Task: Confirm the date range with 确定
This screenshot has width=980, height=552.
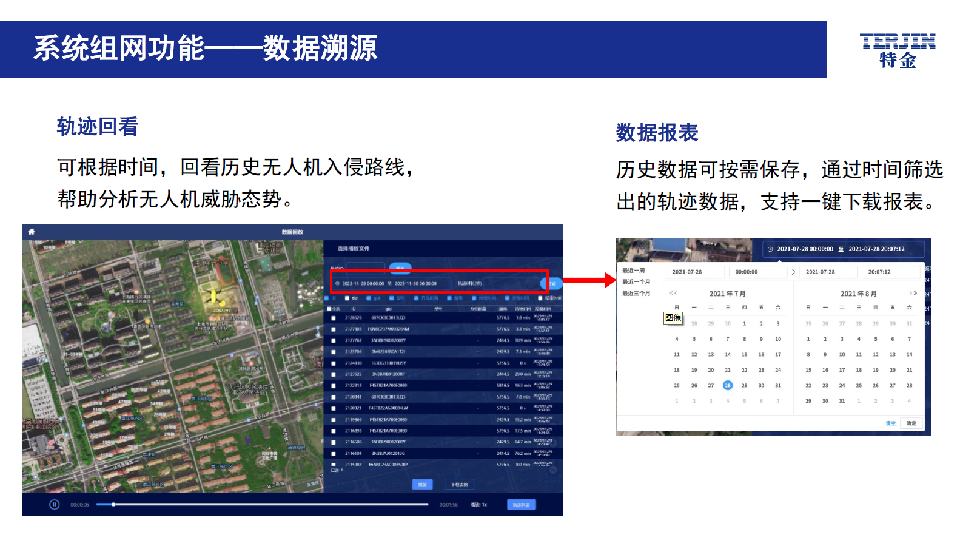Action: point(911,423)
